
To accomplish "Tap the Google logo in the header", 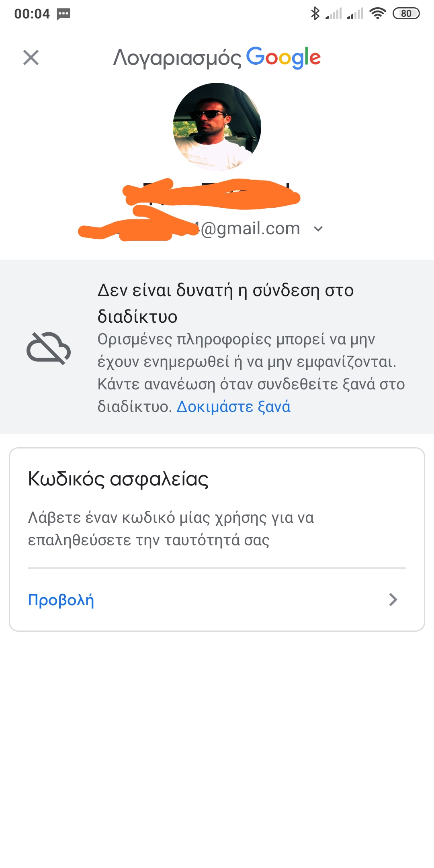I will [283, 57].
